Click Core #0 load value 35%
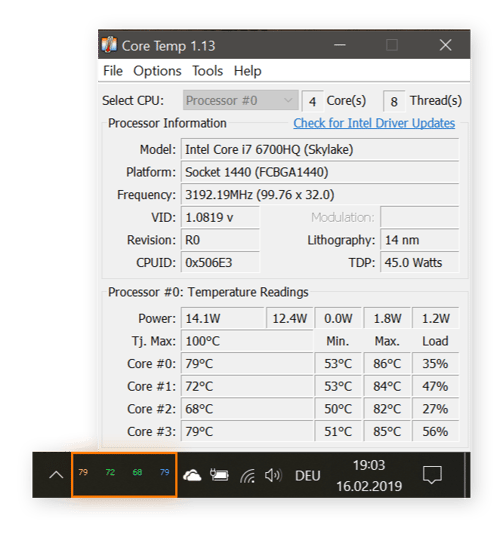Screen dimensions: 500x534 pos(436,363)
